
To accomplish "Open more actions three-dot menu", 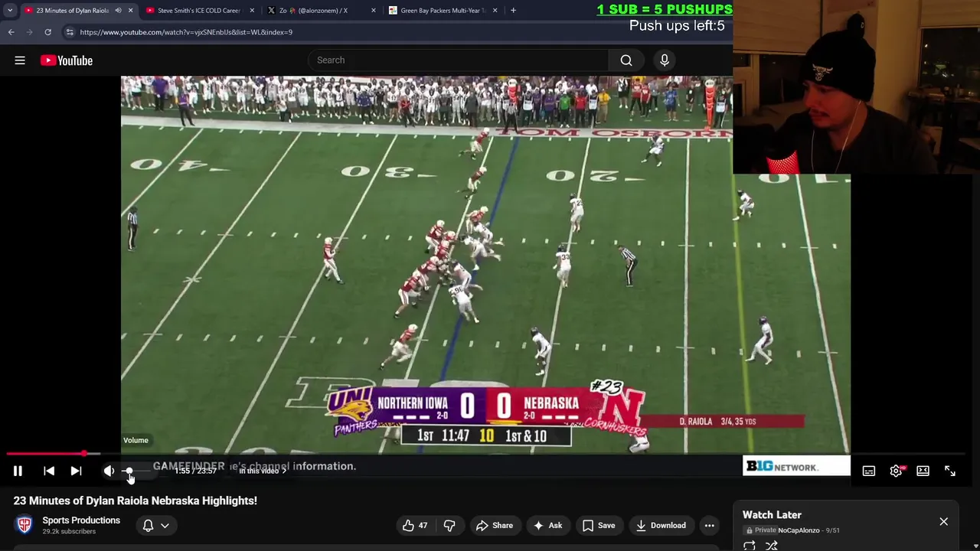I will (710, 526).
